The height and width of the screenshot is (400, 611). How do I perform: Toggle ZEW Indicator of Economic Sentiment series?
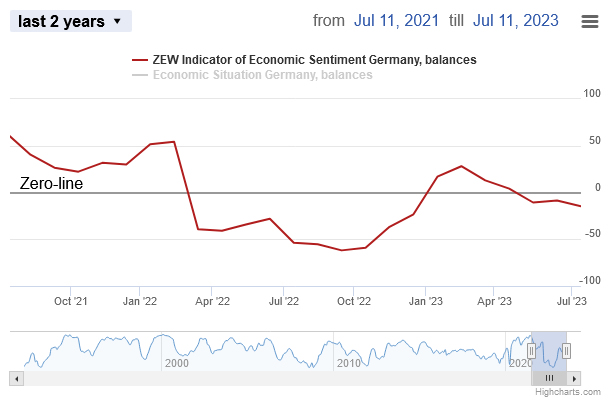[x=314, y=60]
